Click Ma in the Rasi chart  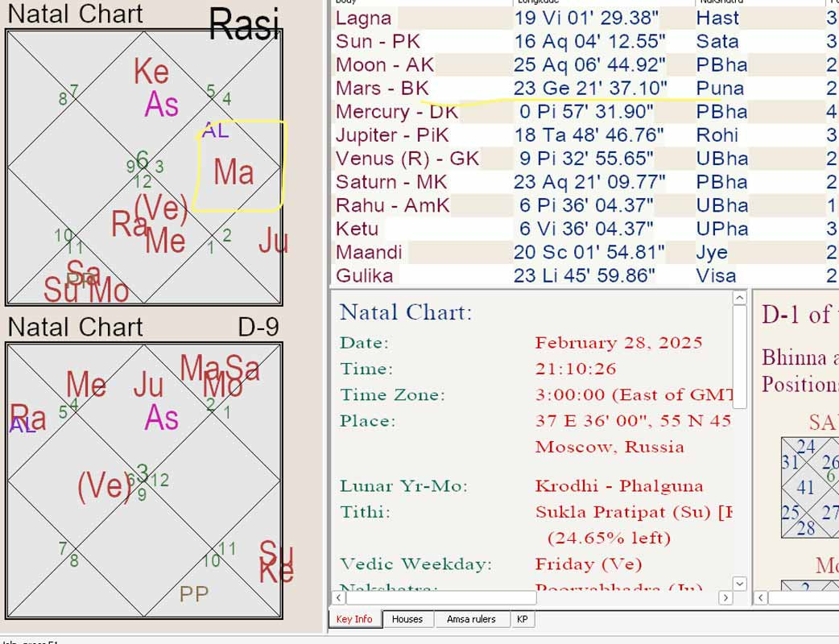click(x=234, y=172)
